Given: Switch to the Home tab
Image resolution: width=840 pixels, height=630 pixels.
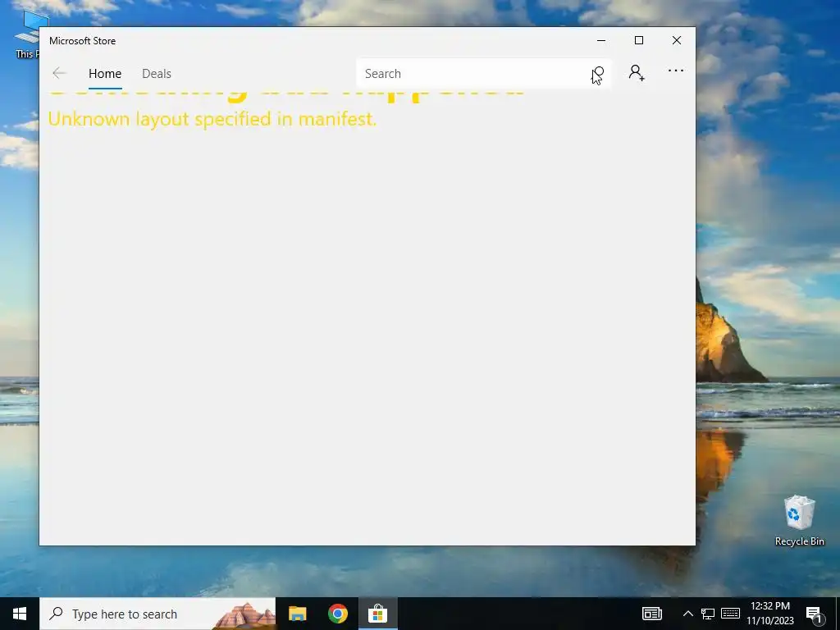Looking at the screenshot, I should [x=105, y=73].
